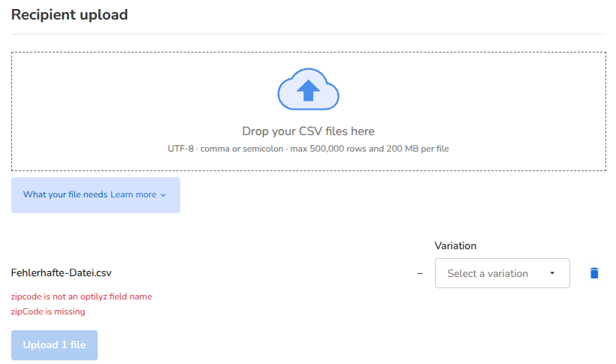Image resolution: width=616 pixels, height=364 pixels.
Task: Click the UTF-8 file requirements hint text
Action: tap(309, 149)
